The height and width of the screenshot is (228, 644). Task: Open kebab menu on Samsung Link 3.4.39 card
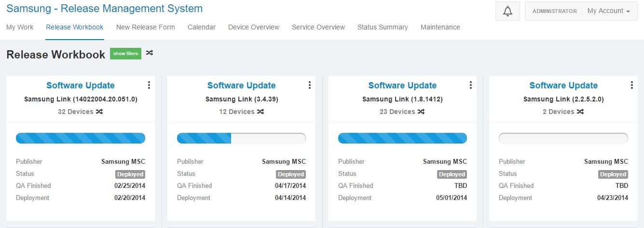click(x=310, y=85)
